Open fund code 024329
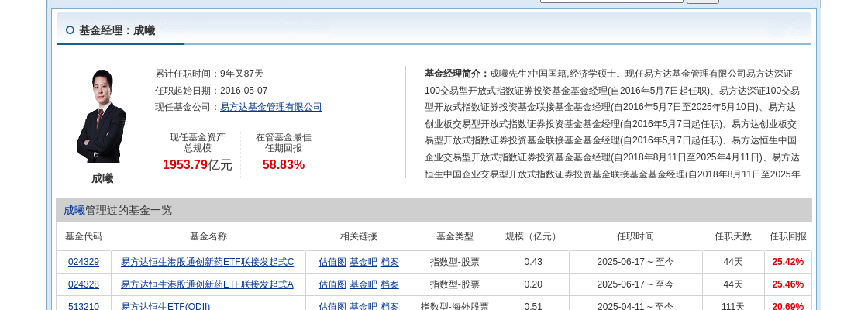Image resolution: width=868 pixels, height=310 pixels. [84, 262]
